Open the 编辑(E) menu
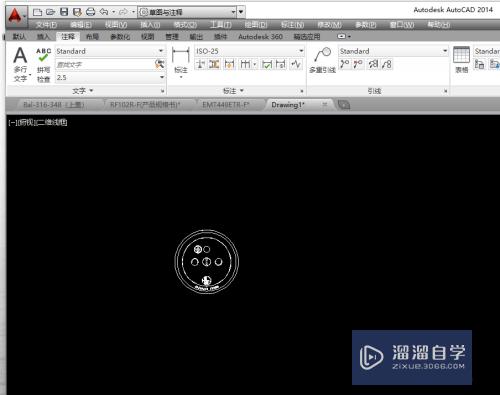 (81, 25)
